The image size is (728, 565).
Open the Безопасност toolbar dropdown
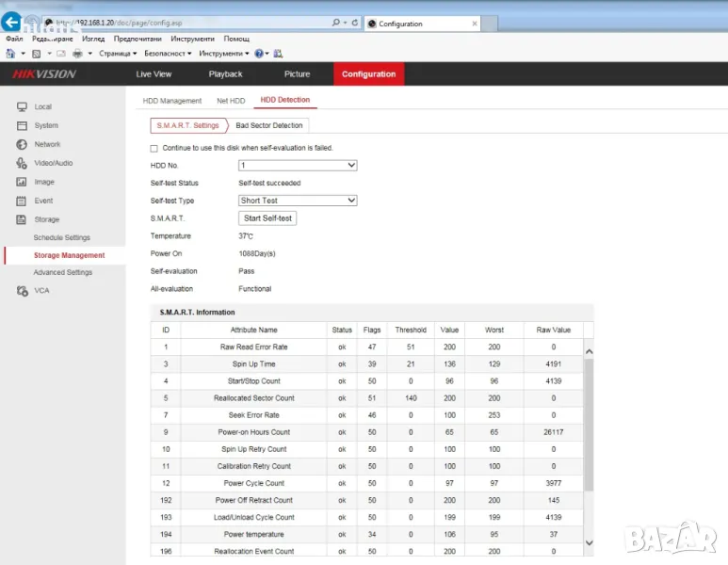click(x=167, y=54)
